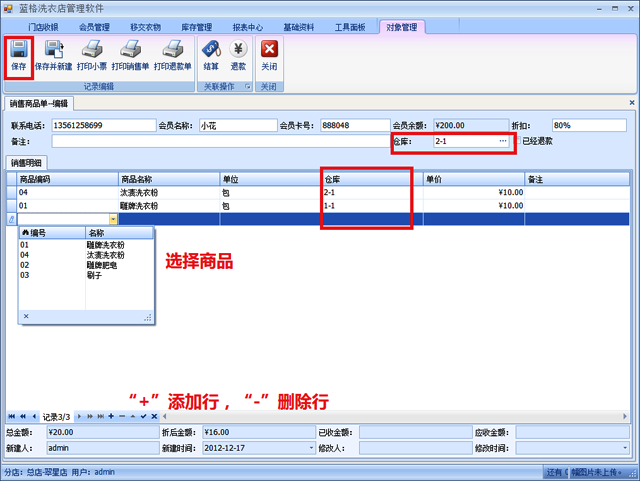Close the product dropdown popup X

(x=26, y=316)
